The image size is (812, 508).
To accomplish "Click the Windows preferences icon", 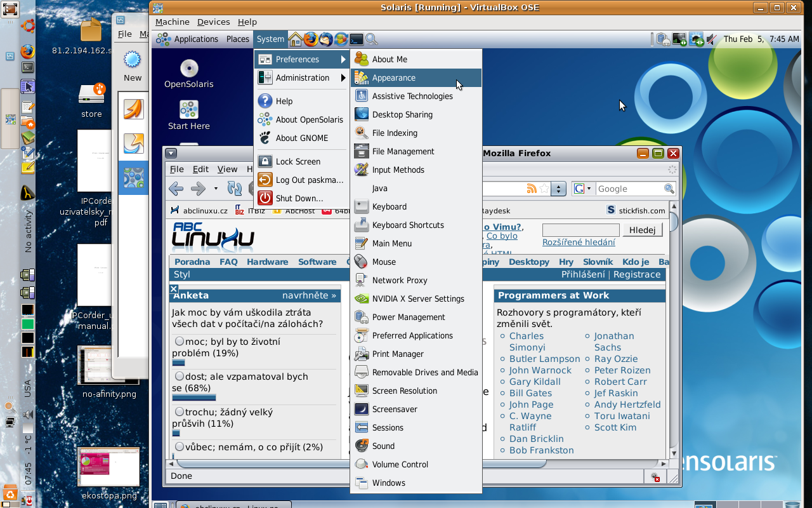I will point(361,483).
